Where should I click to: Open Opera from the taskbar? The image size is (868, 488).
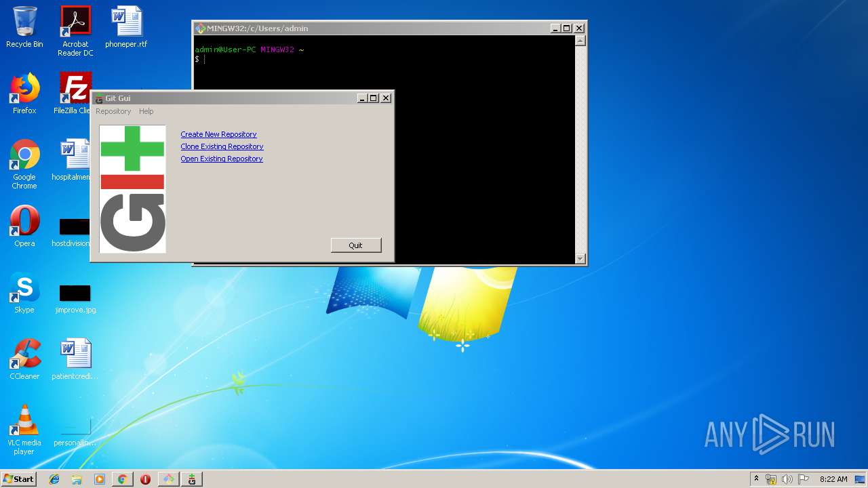tap(145, 479)
